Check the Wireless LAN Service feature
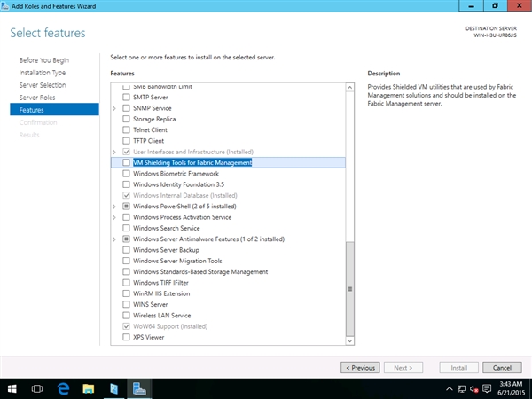The height and width of the screenshot is (399, 532). (x=126, y=316)
